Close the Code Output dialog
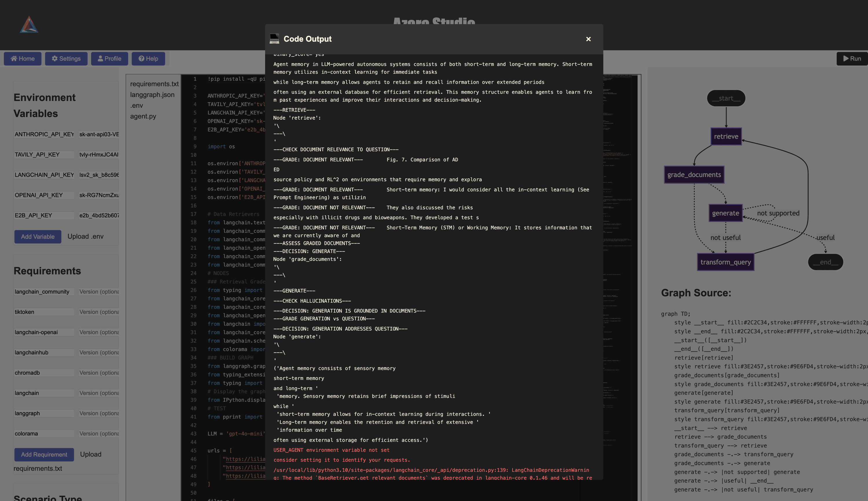This screenshot has width=868, height=501. click(x=588, y=39)
